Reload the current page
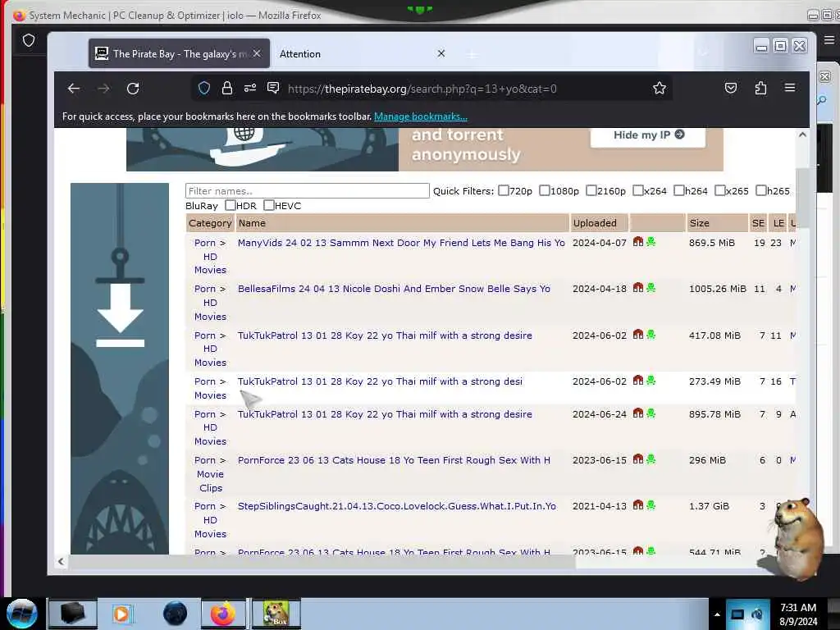This screenshot has width=840, height=630. click(x=133, y=89)
